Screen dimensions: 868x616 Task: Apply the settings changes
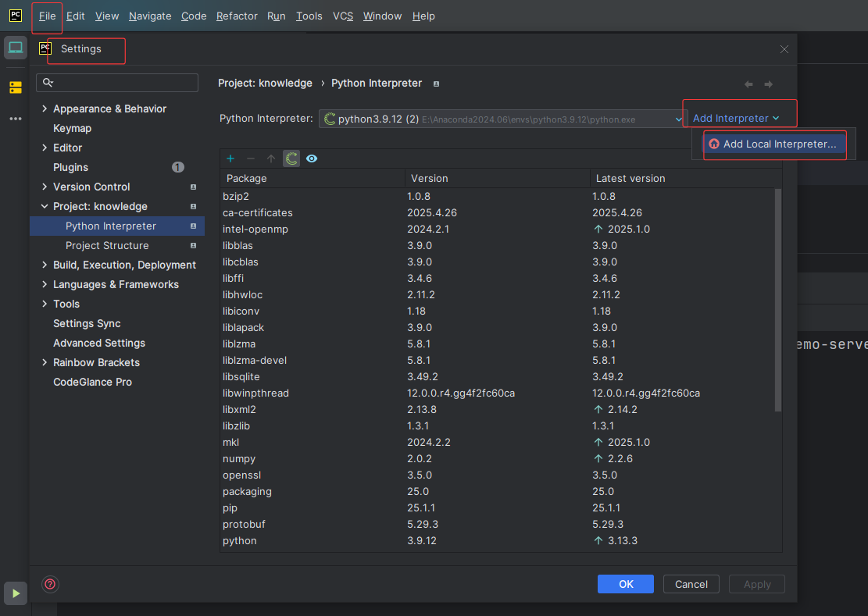(x=756, y=584)
